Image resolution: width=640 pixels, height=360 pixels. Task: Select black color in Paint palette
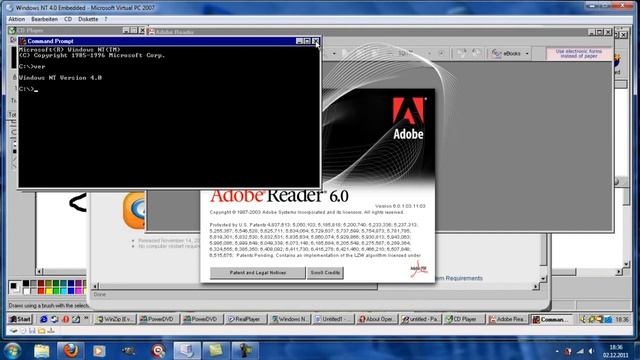(26, 283)
